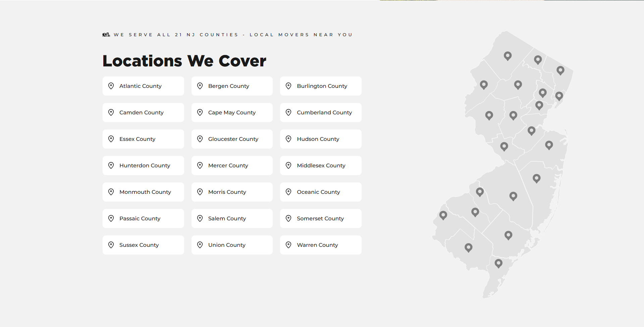The width and height of the screenshot is (644, 327).
Task: Open the Camden County location card
Action: point(143,112)
